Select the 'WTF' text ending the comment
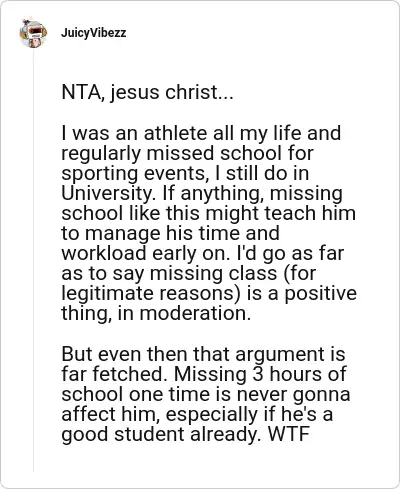400x489 pixels. coord(288,434)
